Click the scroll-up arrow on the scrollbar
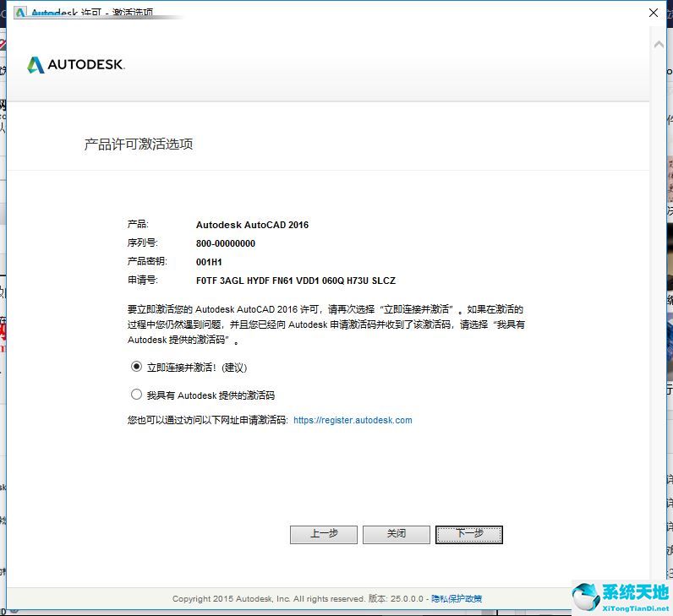The image size is (673, 616). 659,44
